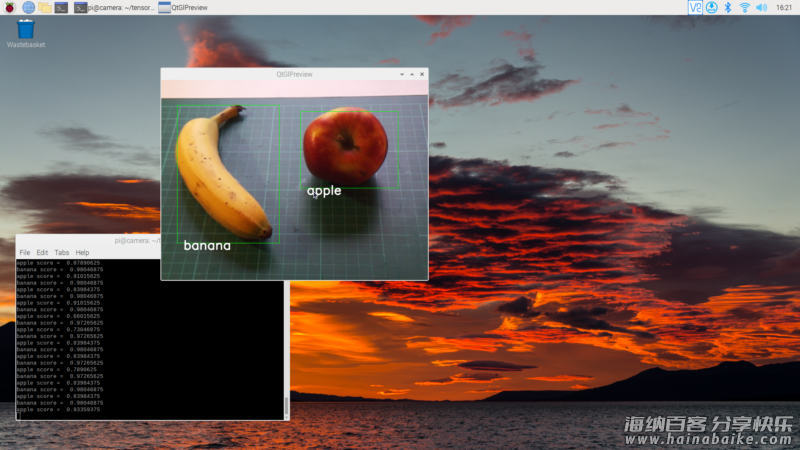This screenshot has height=450, width=800.
Task: Click the software updates download icon
Action: pyautogui.click(x=711, y=7)
